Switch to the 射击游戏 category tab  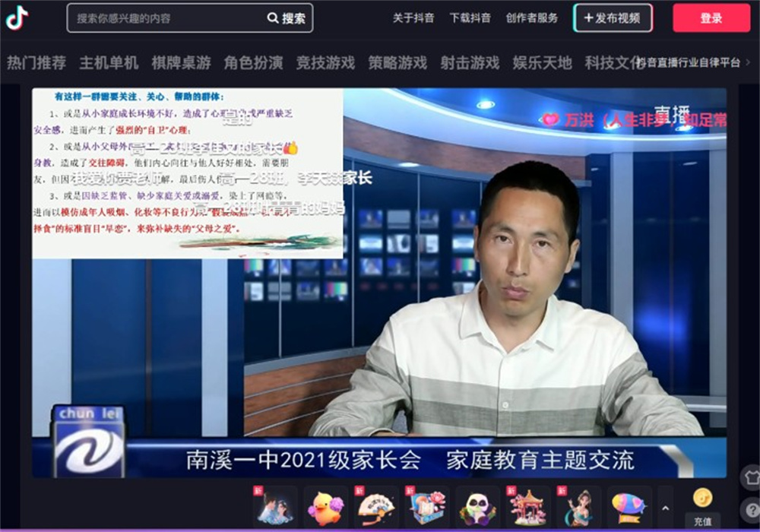470,62
